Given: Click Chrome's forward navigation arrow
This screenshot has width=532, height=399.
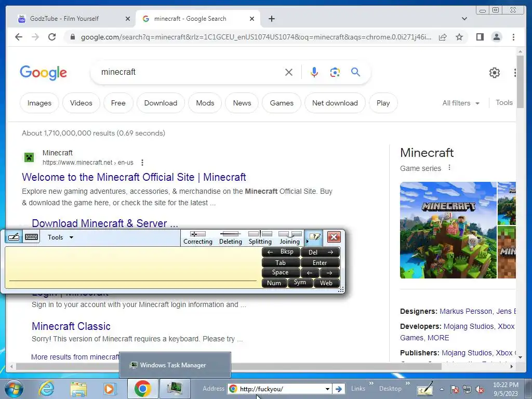Looking at the screenshot, I should point(35,37).
